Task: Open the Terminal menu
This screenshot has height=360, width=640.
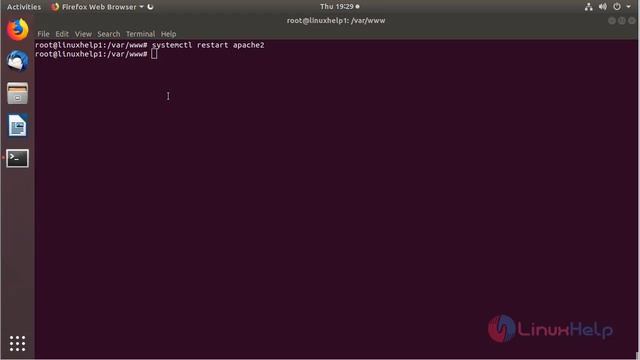Action: click(140, 34)
